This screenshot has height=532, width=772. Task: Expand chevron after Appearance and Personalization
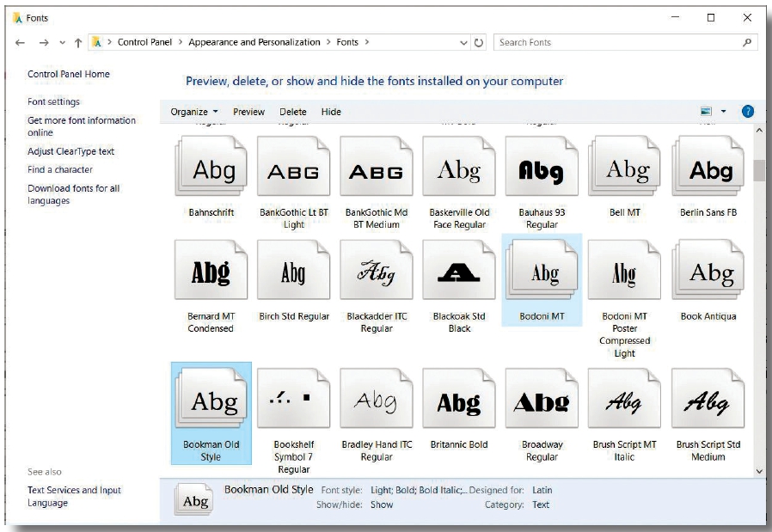coord(328,42)
